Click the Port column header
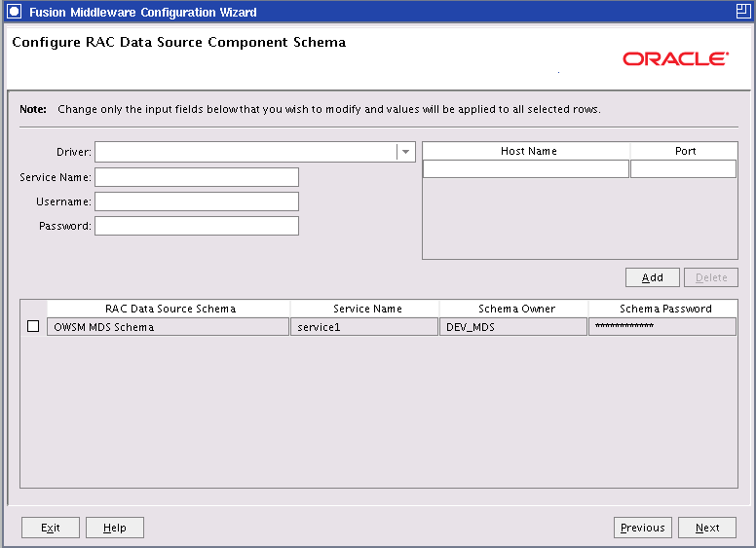 coord(684,151)
